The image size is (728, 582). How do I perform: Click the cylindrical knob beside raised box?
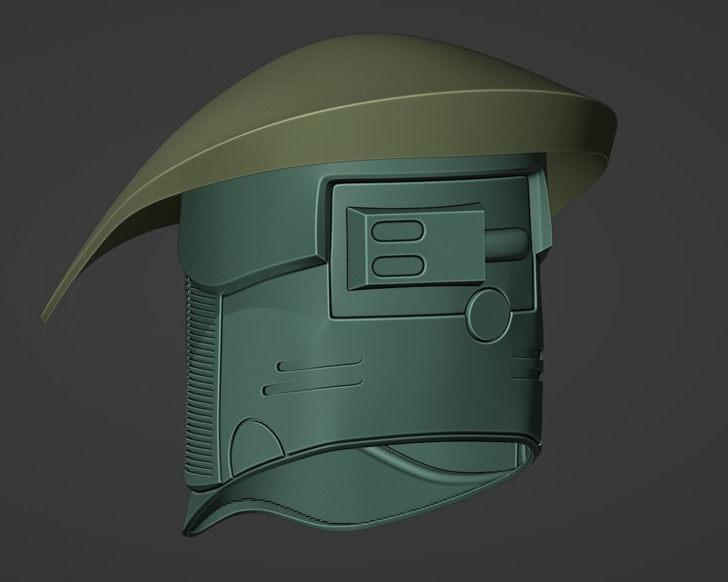click(x=506, y=244)
